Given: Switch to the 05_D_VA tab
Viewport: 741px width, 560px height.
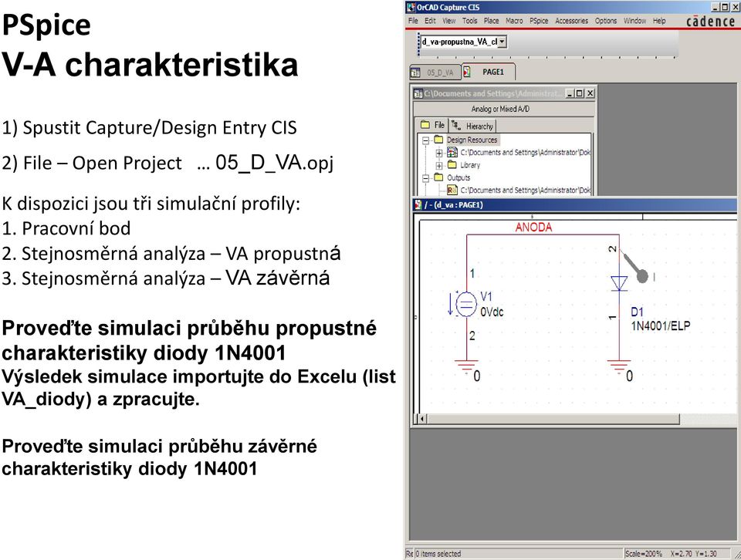Looking at the screenshot, I should [435, 73].
